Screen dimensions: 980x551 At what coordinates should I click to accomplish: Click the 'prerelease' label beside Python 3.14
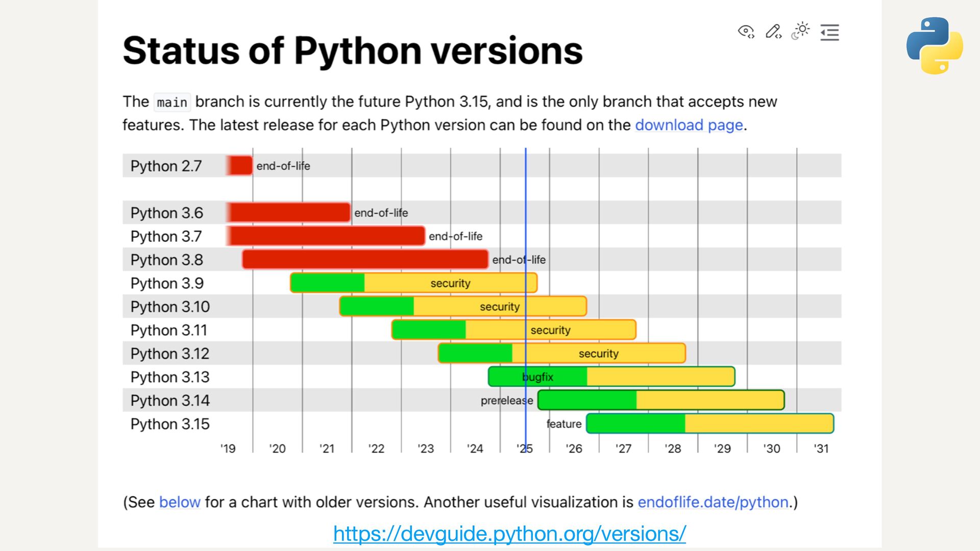coord(506,400)
